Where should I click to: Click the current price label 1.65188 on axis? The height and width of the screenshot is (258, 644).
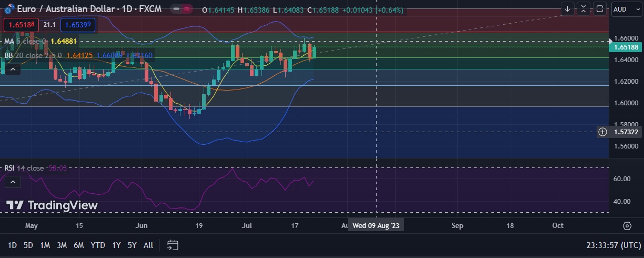[x=626, y=47]
